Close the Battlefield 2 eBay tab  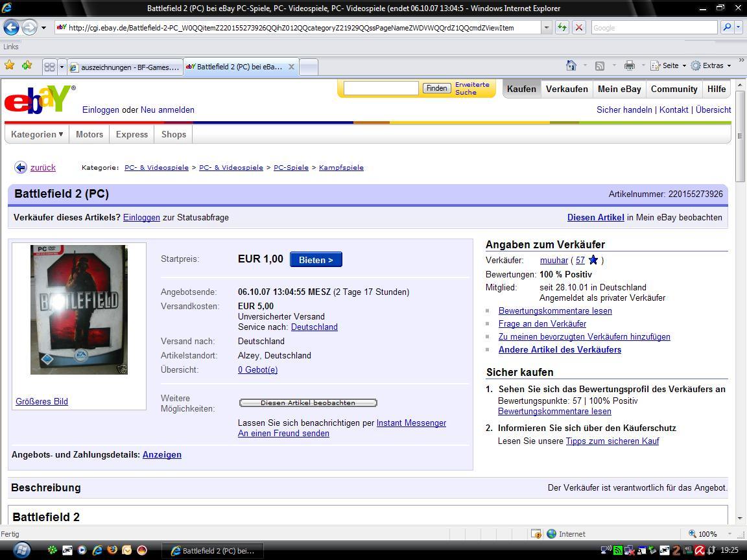tap(292, 67)
